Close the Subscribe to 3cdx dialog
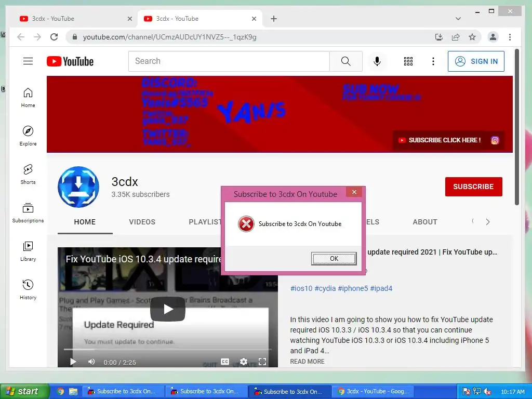The height and width of the screenshot is (399, 532). pyautogui.click(x=354, y=192)
